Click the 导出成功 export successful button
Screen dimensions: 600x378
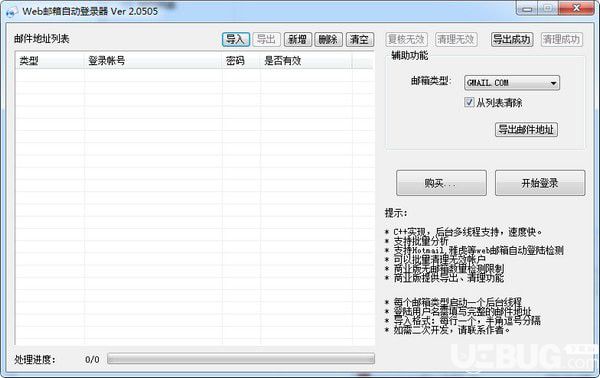[512, 39]
